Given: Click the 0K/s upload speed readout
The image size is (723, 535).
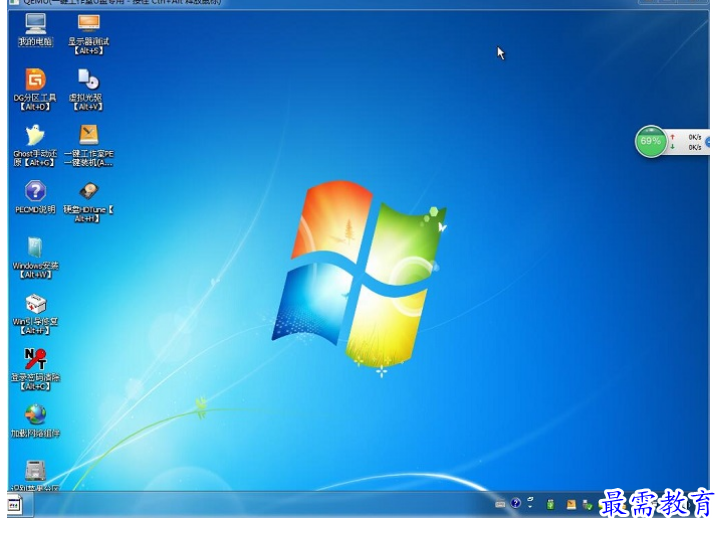Looking at the screenshot, I should (x=694, y=137).
